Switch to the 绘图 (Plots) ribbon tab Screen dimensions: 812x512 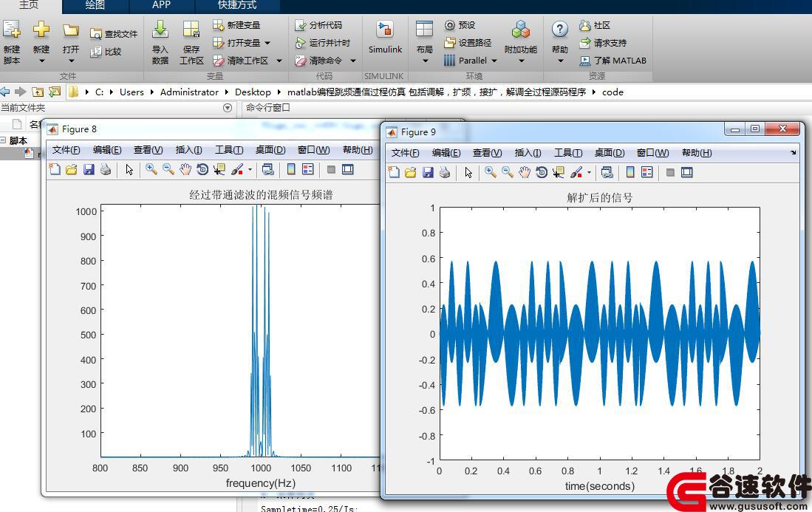click(x=95, y=5)
